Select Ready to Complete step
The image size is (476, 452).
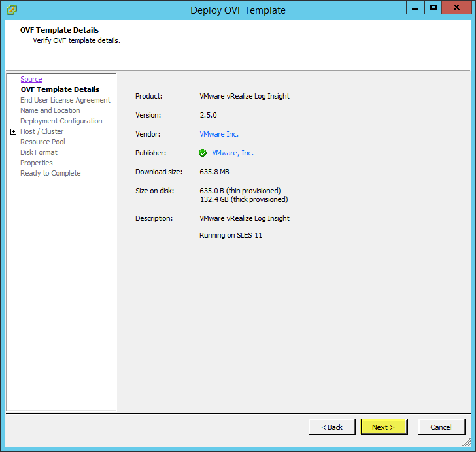point(50,173)
